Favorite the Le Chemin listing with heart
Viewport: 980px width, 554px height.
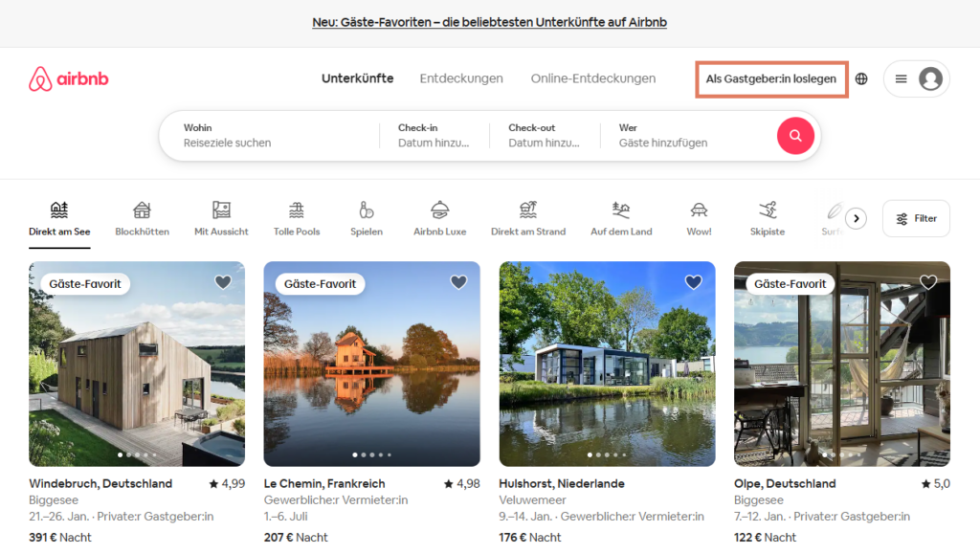[x=458, y=282]
